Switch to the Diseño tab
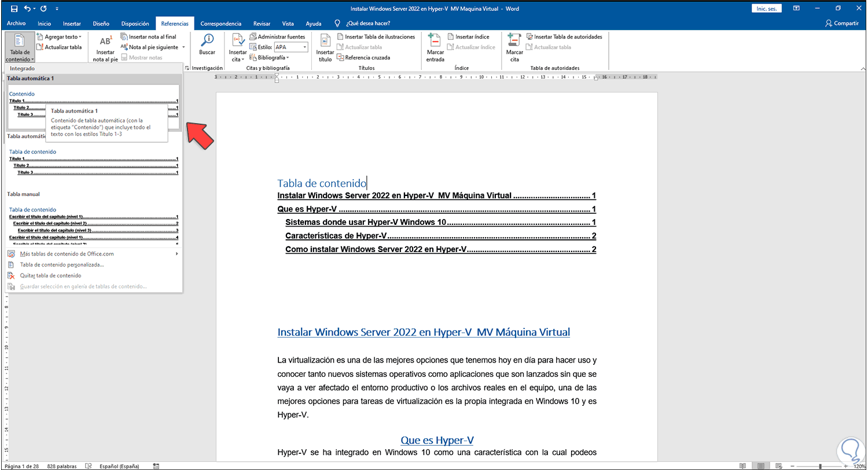This screenshot has height=470, width=868. coord(101,24)
